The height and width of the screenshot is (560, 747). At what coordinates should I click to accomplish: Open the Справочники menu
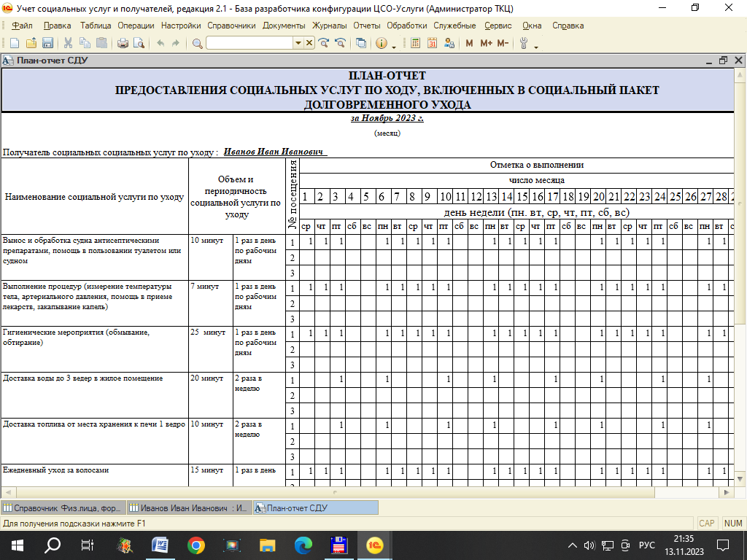(231, 26)
